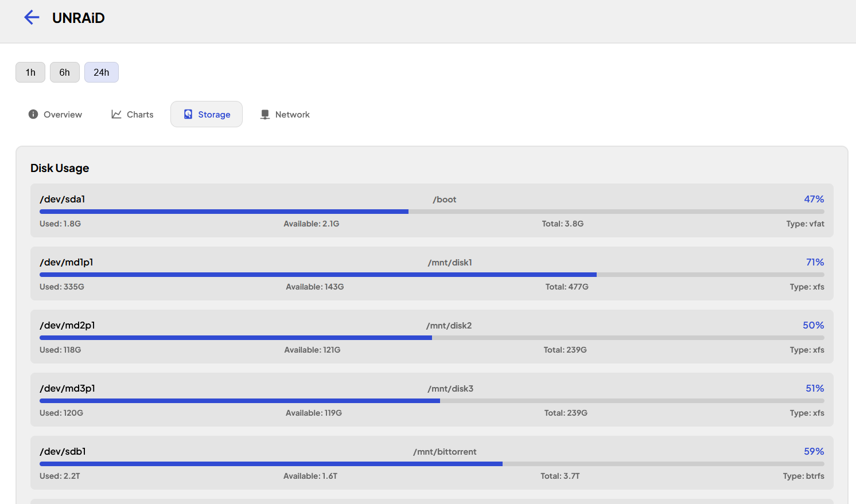Image resolution: width=856 pixels, height=504 pixels.
Task: Open the Storage tab
Action: click(x=207, y=114)
